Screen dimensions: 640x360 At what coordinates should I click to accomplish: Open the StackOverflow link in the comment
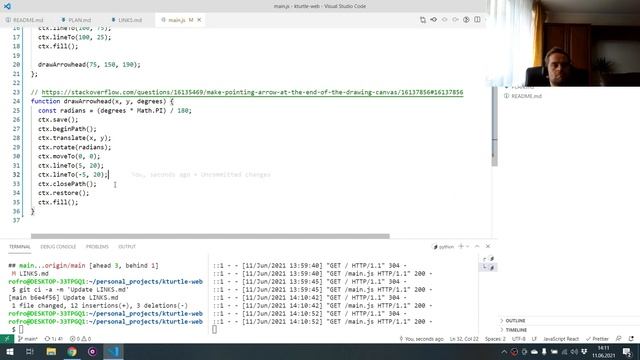click(x=252, y=92)
